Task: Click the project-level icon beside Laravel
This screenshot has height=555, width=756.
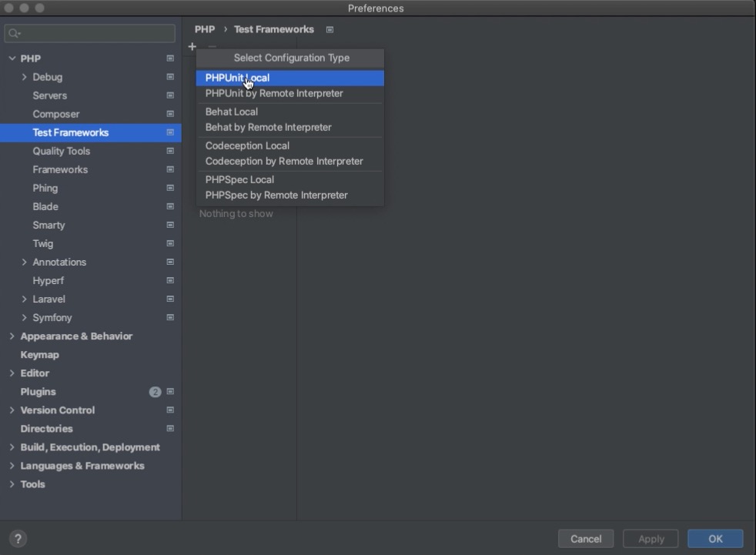Action: [170, 299]
